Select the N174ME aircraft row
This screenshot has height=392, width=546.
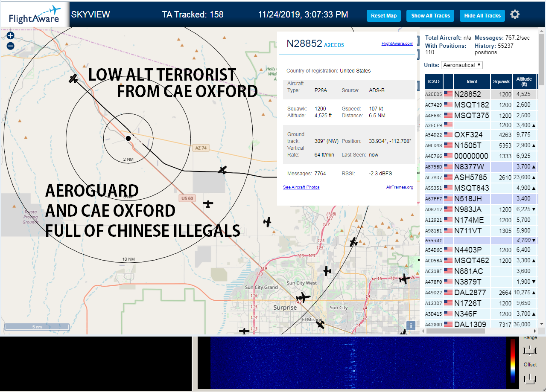click(x=481, y=220)
